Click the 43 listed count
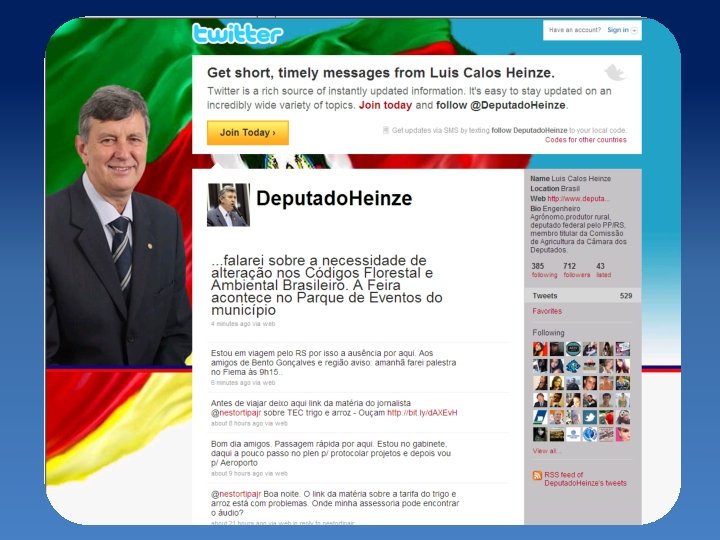 603,270
